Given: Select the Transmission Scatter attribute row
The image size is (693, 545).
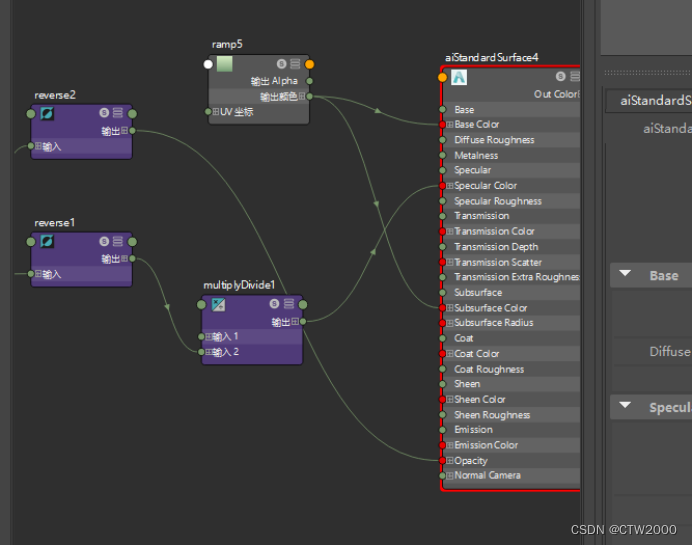Looking at the screenshot, I should [x=511, y=262].
